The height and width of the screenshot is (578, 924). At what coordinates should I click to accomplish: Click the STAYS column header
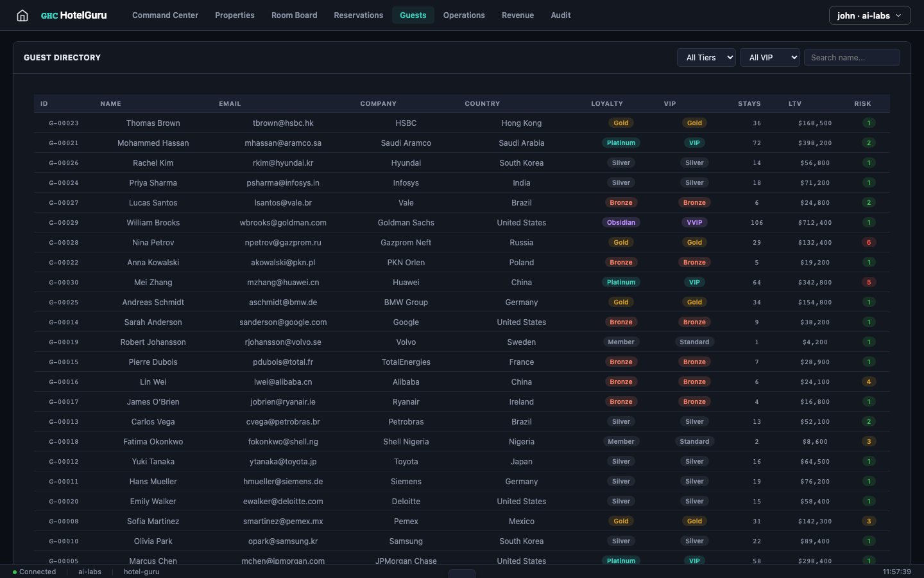pyautogui.click(x=749, y=103)
